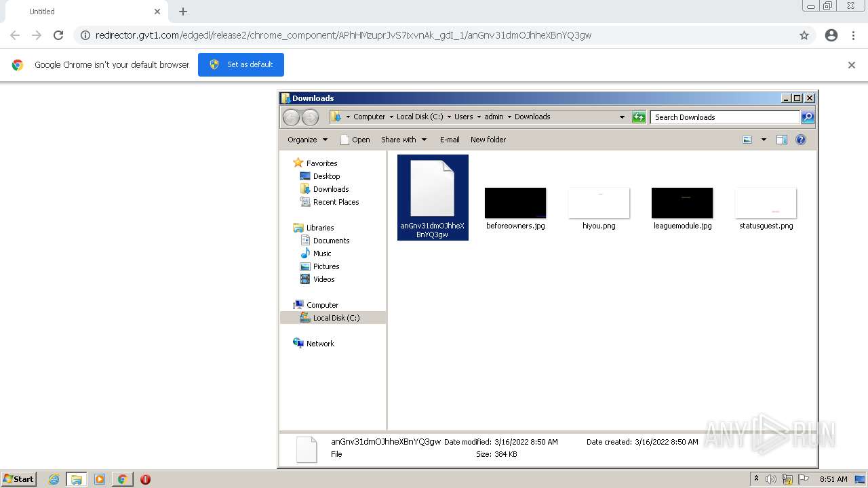This screenshot has height=488, width=868.
Task: Select Users in the breadcrumb path
Action: [464, 117]
